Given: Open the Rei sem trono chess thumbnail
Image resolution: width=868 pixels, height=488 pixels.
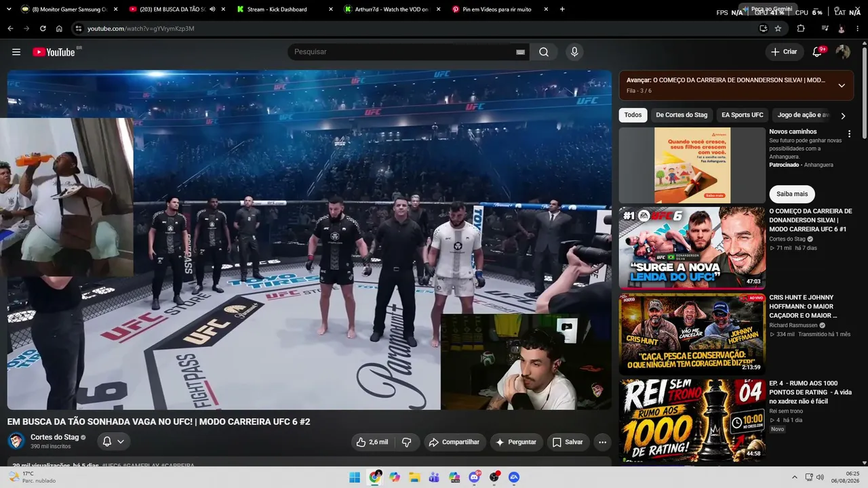Looking at the screenshot, I should click(692, 420).
